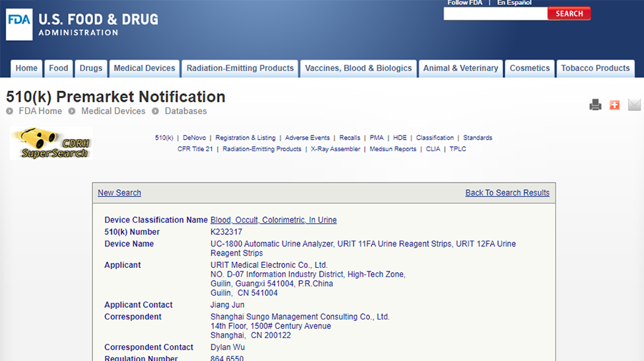Click the red Search button
The height and width of the screenshot is (361, 644).
click(569, 14)
